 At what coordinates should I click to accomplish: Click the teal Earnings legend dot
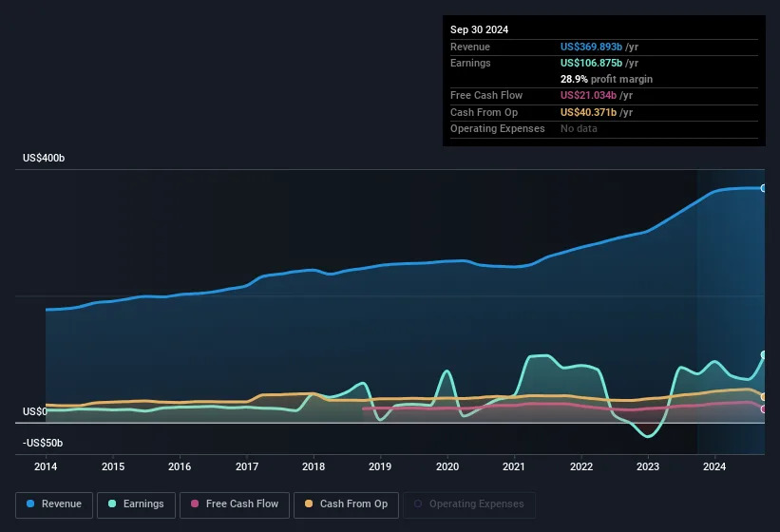pyautogui.click(x=112, y=503)
